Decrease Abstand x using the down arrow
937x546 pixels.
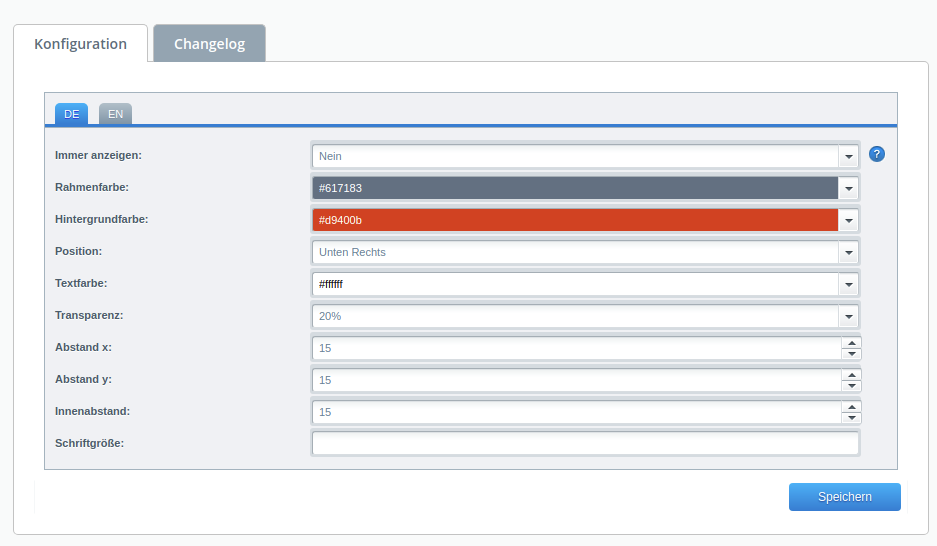(851, 354)
